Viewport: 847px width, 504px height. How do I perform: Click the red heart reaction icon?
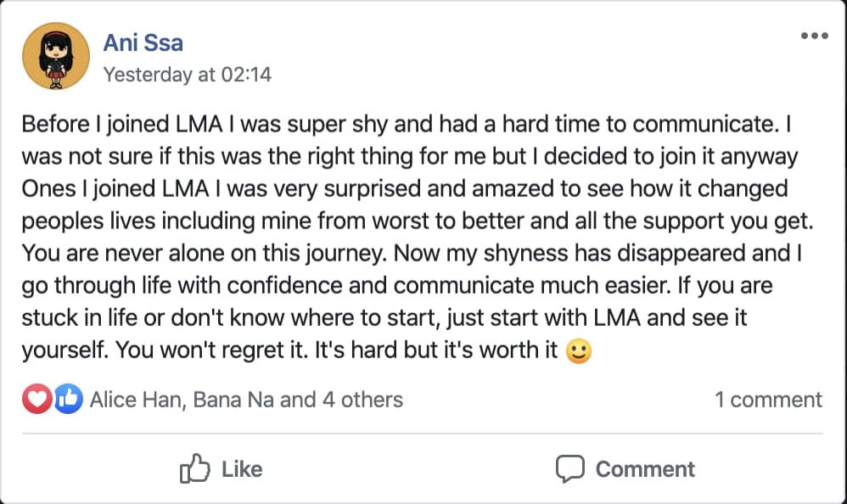point(36,399)
